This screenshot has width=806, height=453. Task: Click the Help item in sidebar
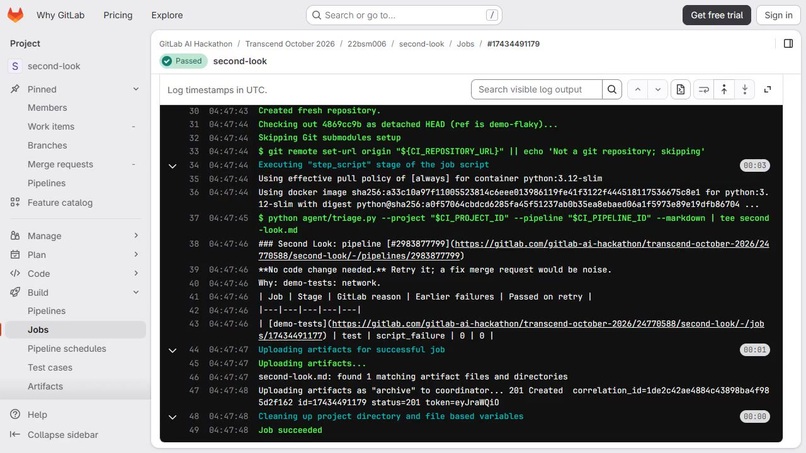coord(37,414)
